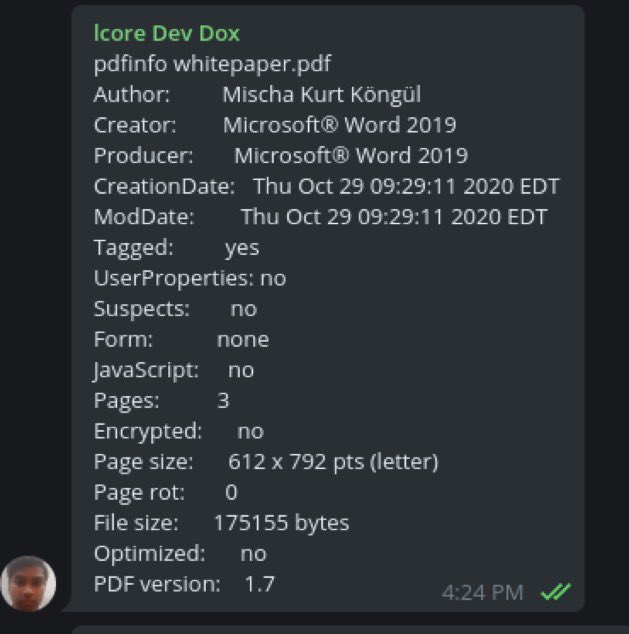Viewport: 629px width, 634px height.
Task: Select the ModDate Thu Oct 29 value
Action: tap(394, 217)
